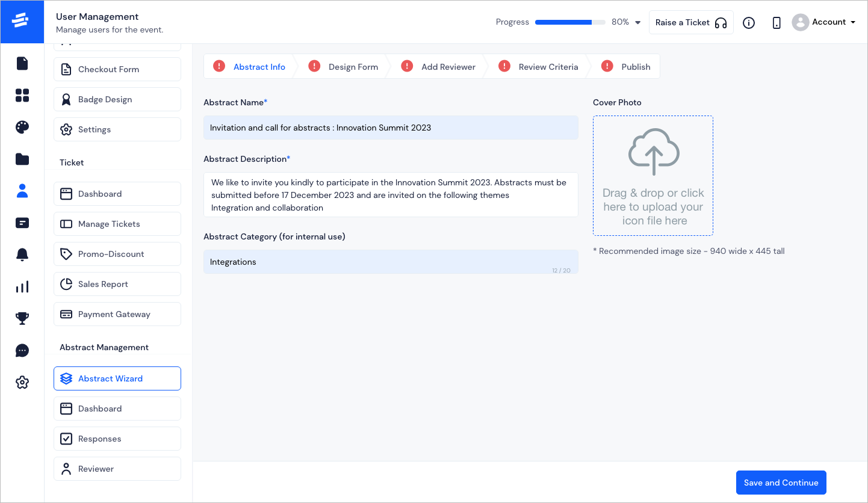Click the red alert icon on Review Criteria step
This screenshot has width=868, height=503.
click(x=504, y=66)
